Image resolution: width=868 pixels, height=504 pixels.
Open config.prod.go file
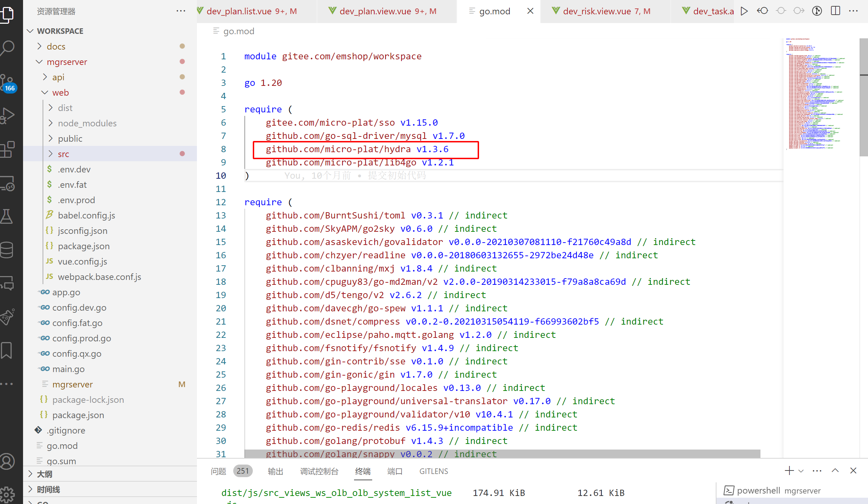point(82,338)
